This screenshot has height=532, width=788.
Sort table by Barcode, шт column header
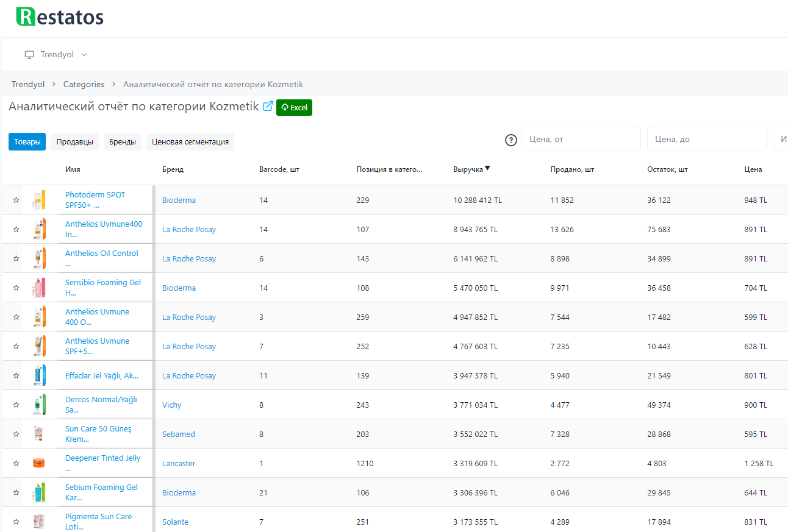click(279, 169)
